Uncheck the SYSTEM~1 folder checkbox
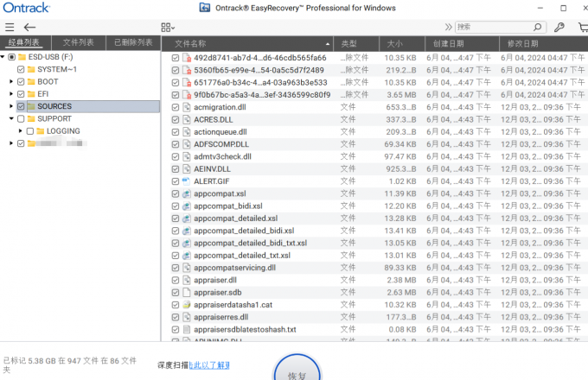The height and width of the screenshot is (380, 588). (21, 69)
